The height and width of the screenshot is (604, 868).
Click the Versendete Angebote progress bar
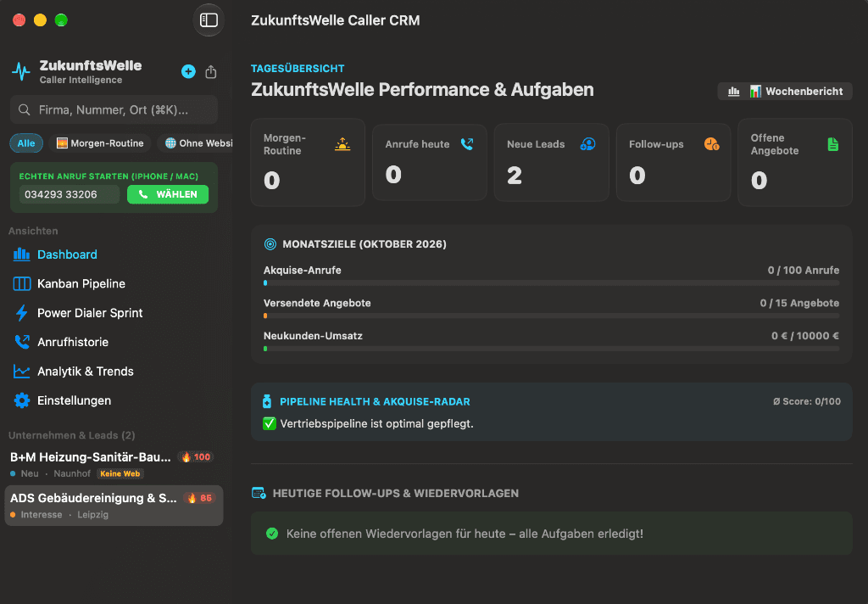[x=551, y=316]
